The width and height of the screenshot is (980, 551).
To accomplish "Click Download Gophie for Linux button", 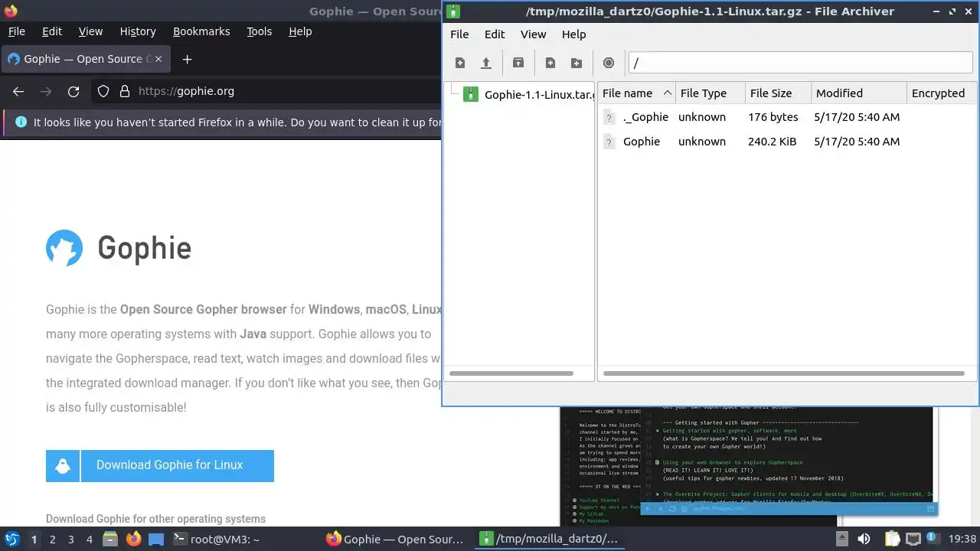I will 160,465.
